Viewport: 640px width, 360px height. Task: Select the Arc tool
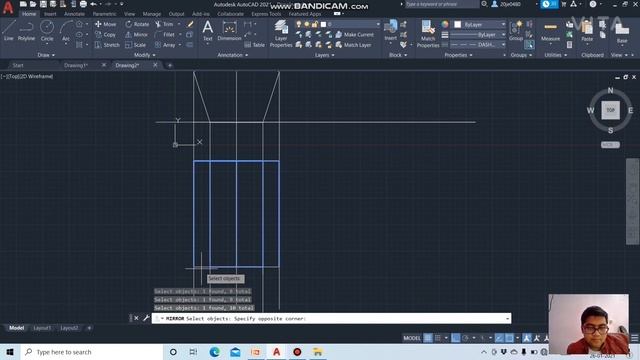(66, 31)
